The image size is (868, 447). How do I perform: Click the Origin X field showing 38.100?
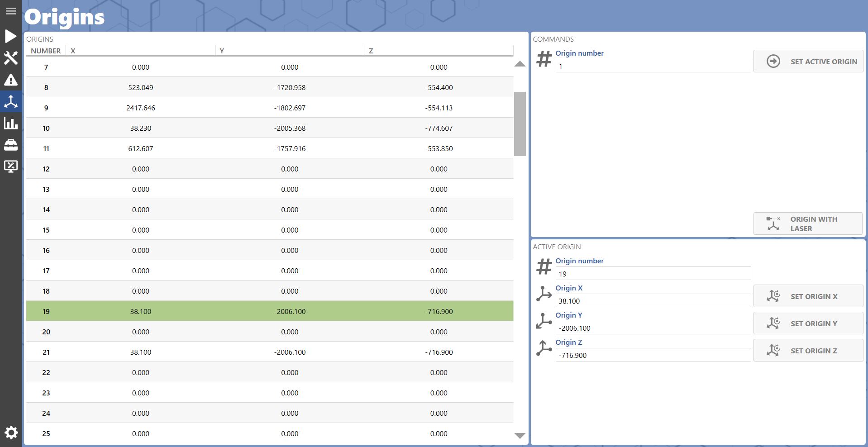coord(653,301)
